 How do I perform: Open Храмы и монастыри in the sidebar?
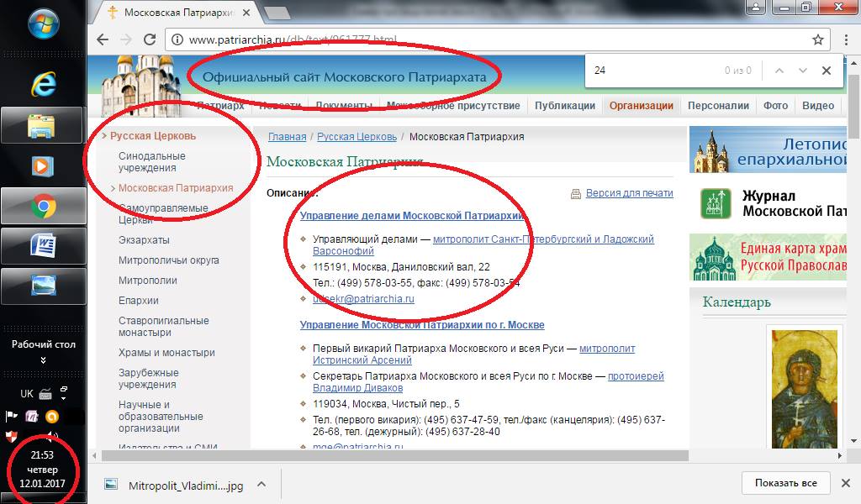pos(166,353)
